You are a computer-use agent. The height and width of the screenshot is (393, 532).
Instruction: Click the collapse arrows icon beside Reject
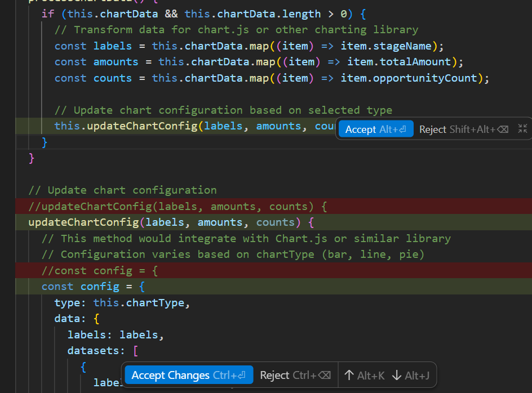tap(522, 129)
